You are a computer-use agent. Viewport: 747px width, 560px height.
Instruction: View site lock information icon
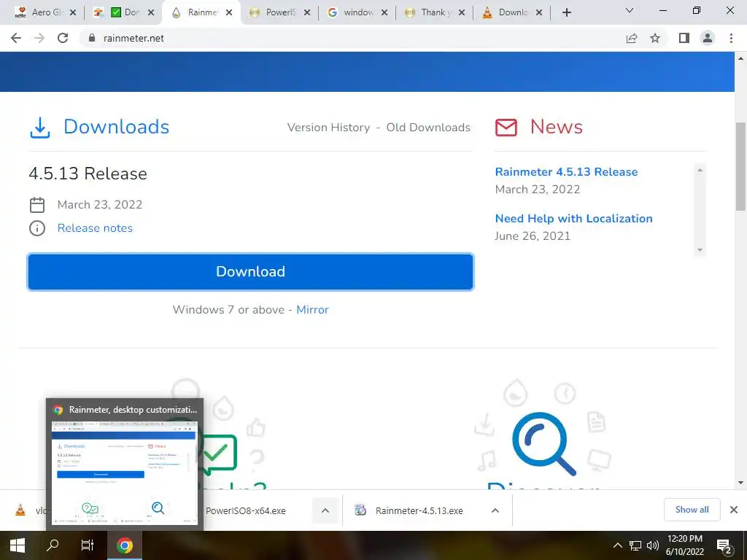pyautogui.click(x=92, y=38)
